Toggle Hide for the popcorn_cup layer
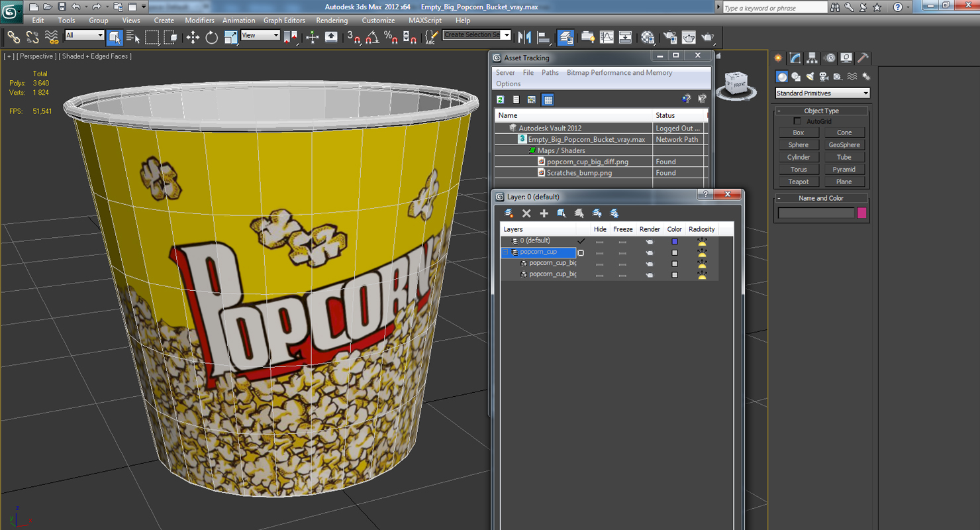The image size is (980, 530). [x=600, y=252]
